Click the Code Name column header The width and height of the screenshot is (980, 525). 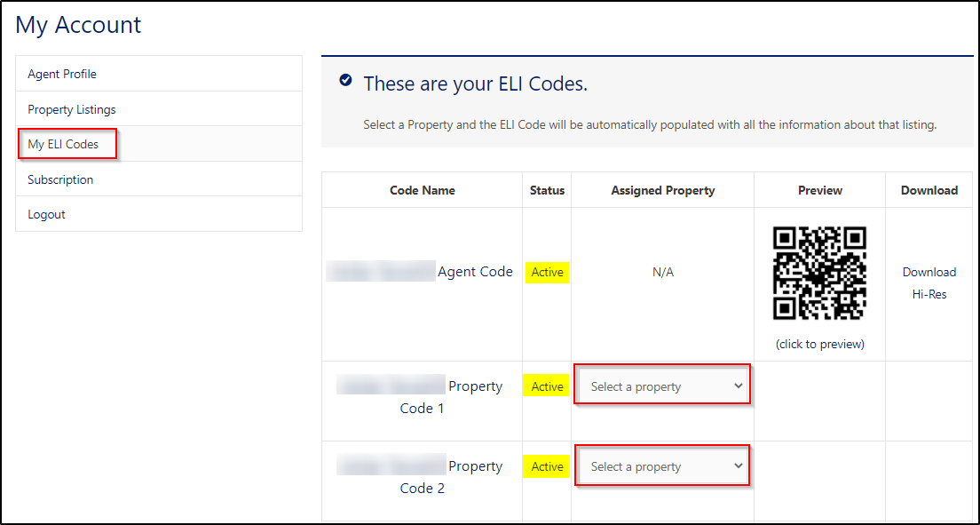click(423, 190)
